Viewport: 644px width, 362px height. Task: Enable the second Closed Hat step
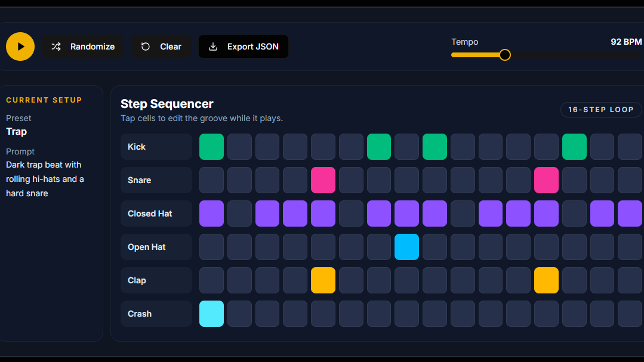239,213
